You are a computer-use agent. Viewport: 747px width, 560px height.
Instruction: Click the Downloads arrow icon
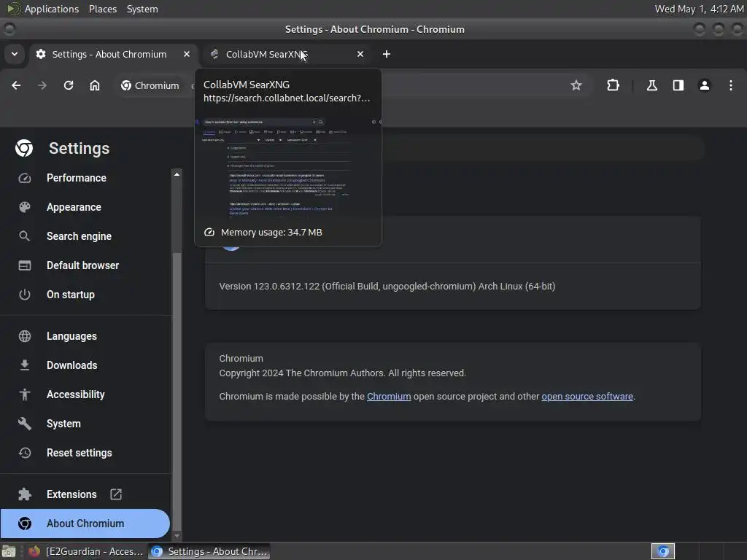(x=25, y=365)
